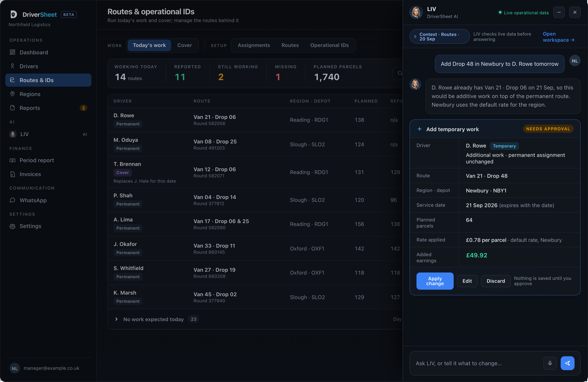The width and height of the screenshot is (588, 382).
Task: Click the Apply change button
Action: coord(435,281)
